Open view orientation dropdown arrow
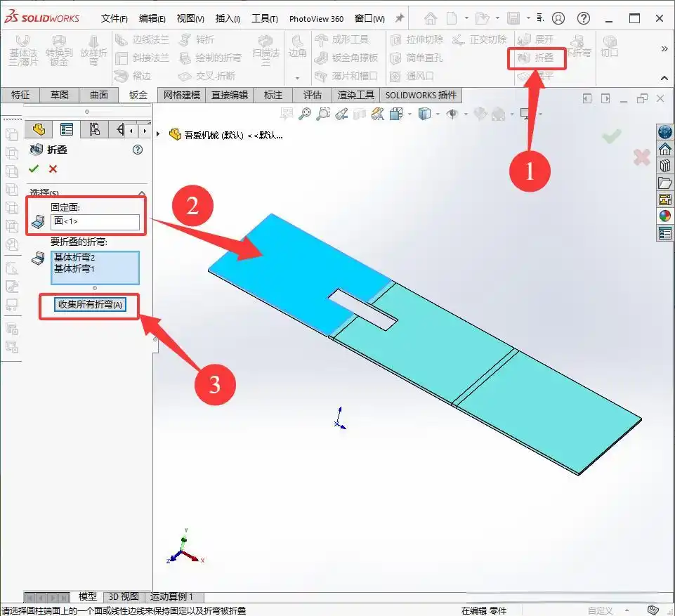The image size is (675, 616). click(409, 114)
